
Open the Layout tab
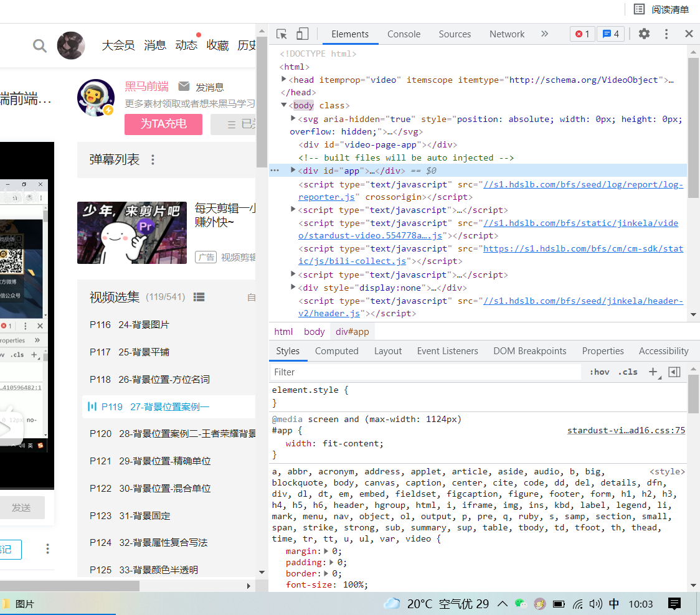tap(388, 351)
